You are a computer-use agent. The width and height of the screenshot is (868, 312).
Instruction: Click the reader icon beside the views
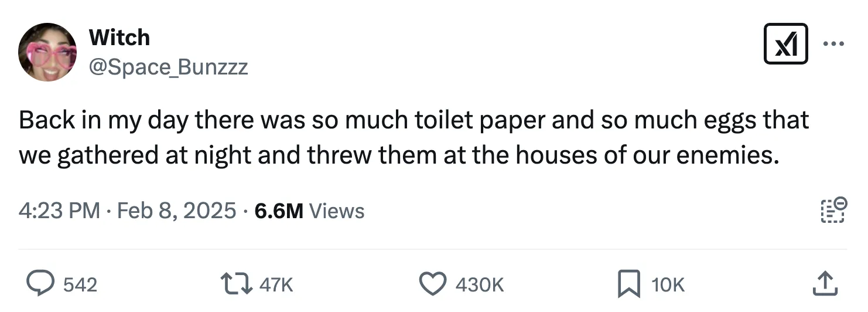point(832,211)
